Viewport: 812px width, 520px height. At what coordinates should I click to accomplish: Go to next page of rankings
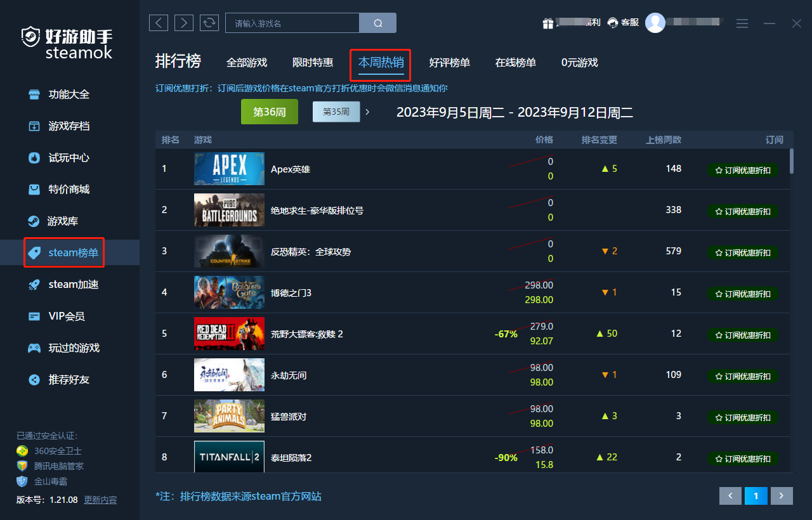[x=782, y=496]
